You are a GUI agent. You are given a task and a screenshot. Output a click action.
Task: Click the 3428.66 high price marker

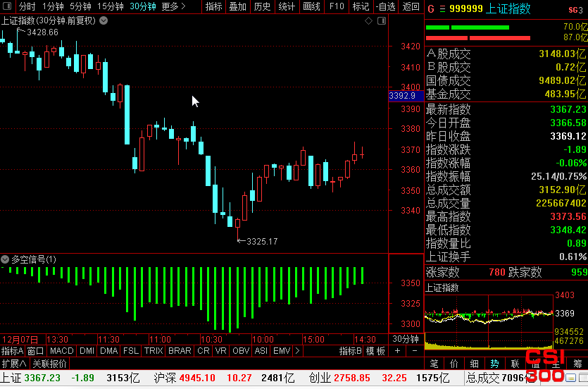[42, 32]
